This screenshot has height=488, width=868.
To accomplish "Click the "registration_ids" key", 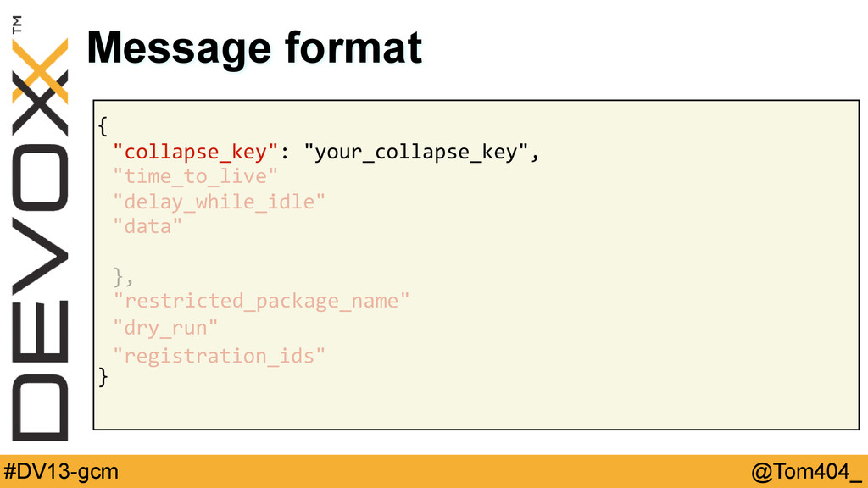I will click(x=219, y=355).
